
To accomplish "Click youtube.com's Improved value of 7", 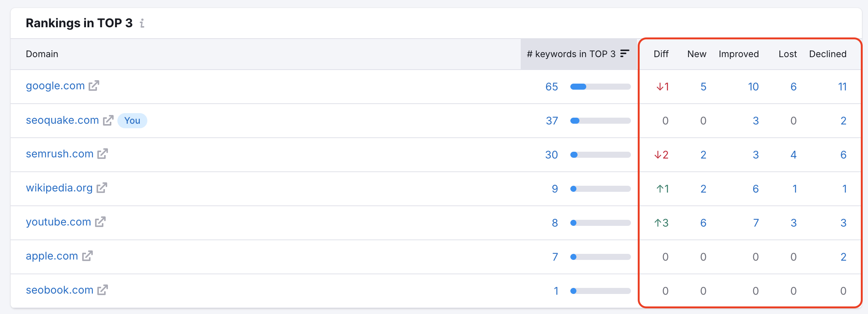I will (x=756, y=223).
